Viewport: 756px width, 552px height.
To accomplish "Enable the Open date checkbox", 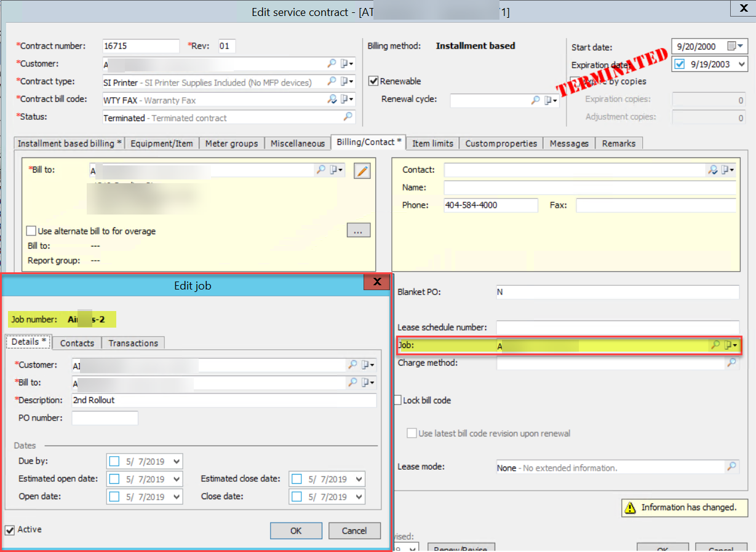I will (114, 496).
